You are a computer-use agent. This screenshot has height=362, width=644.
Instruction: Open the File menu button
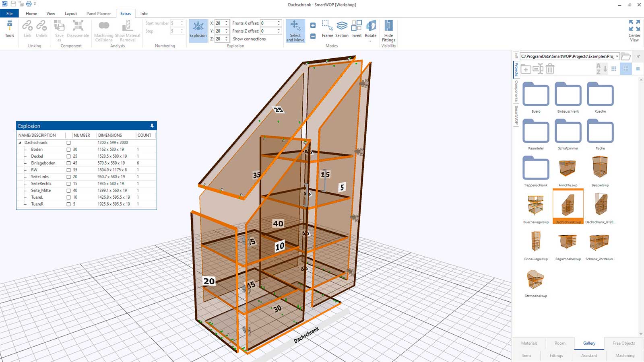[x=9, y=14]
